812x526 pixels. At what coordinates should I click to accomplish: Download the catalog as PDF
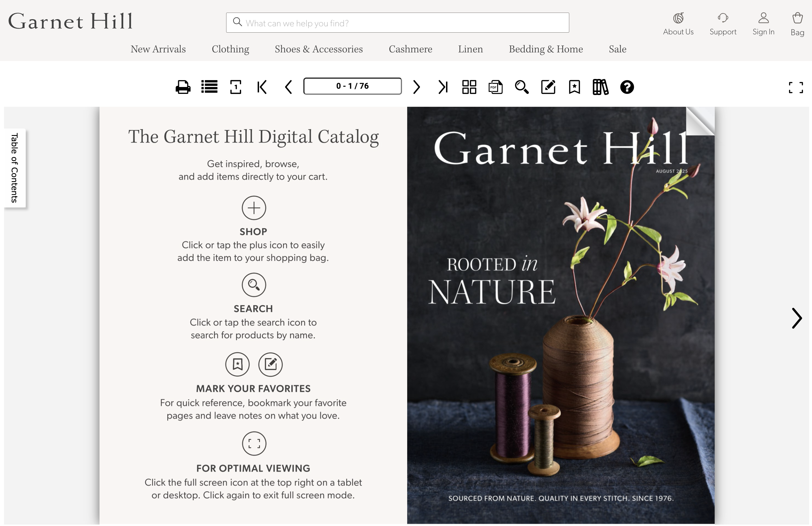(495, 87)
